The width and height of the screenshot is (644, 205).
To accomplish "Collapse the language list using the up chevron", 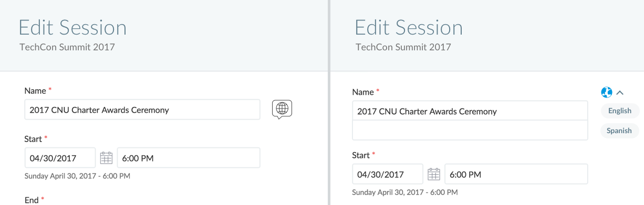I will pos(620,93).
